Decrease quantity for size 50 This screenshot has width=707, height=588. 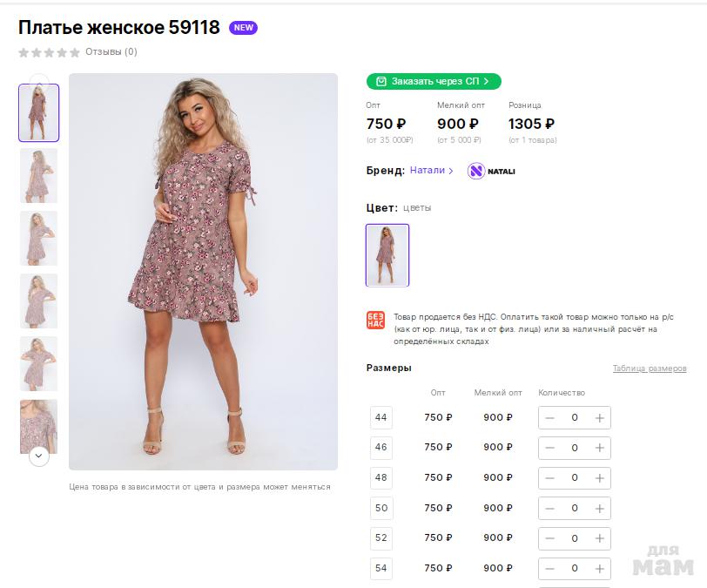click(549, 508)
